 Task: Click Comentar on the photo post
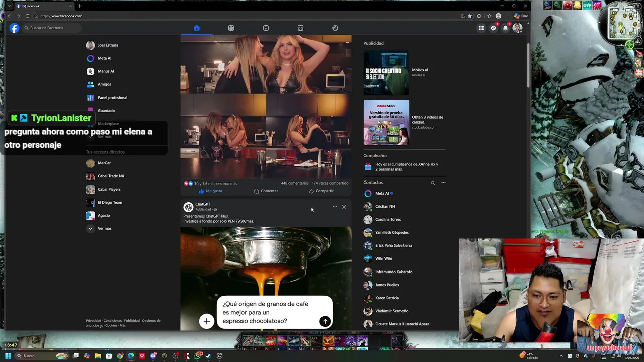(x=266, y=191)
